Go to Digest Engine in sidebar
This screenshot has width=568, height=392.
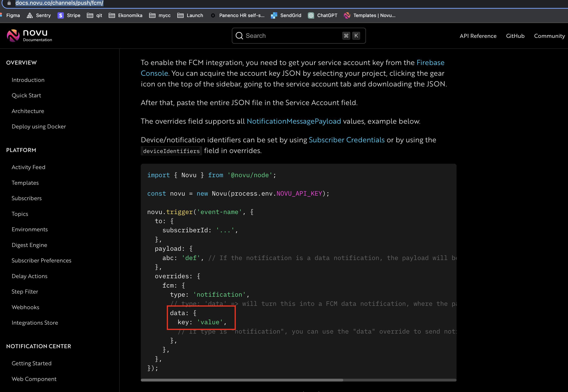click(x=29, y=245)
